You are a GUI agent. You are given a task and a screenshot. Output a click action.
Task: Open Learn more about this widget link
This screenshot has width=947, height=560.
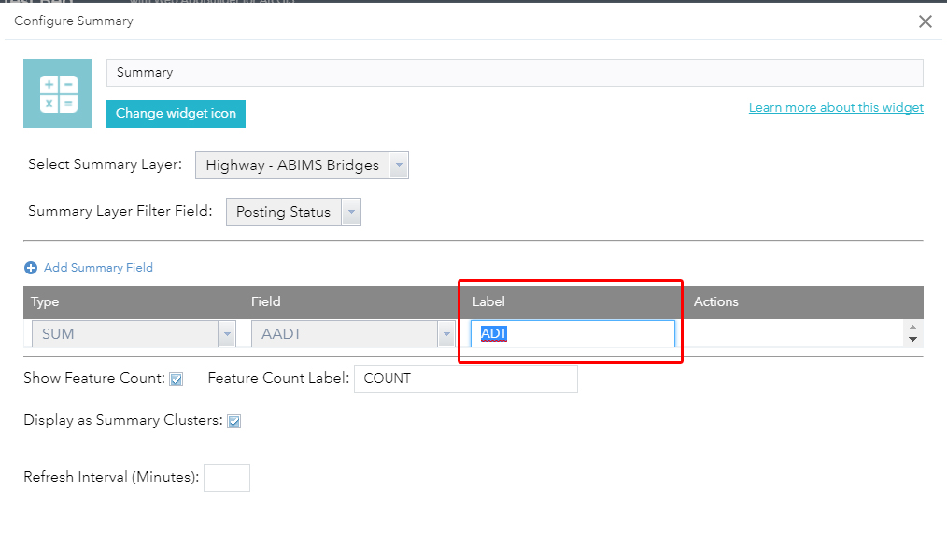[836, 107]
